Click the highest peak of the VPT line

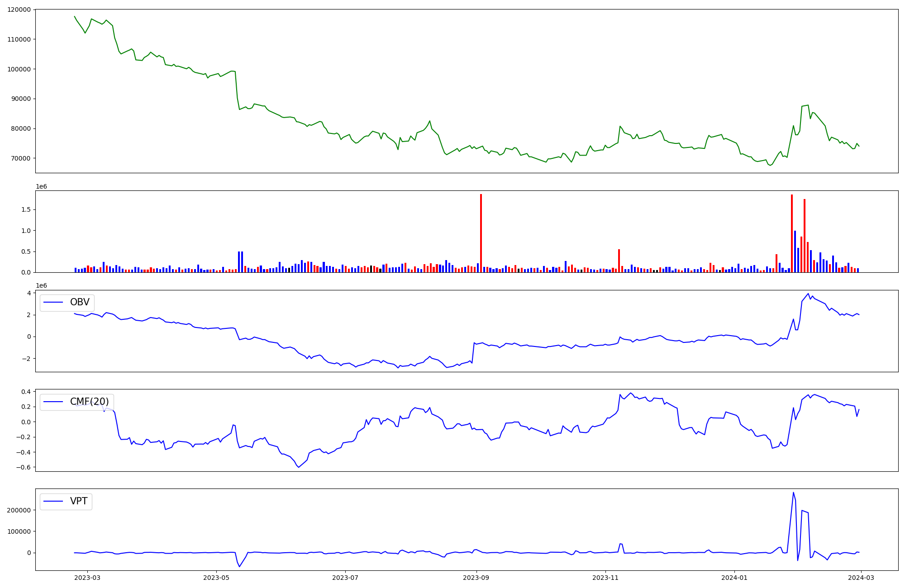tap(793, 493)
